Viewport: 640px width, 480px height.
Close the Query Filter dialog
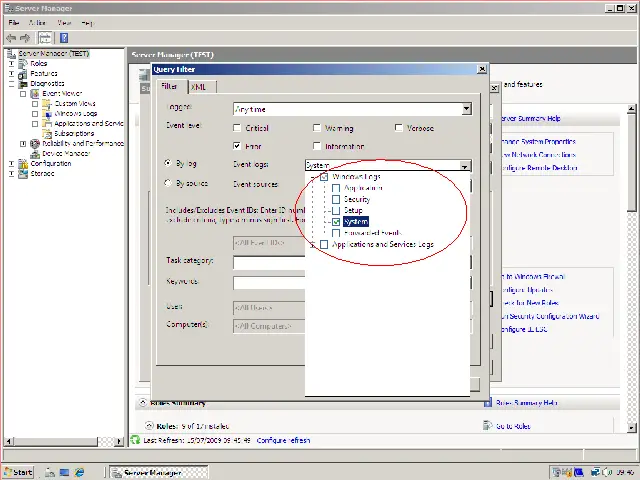(x=482, y=69)
